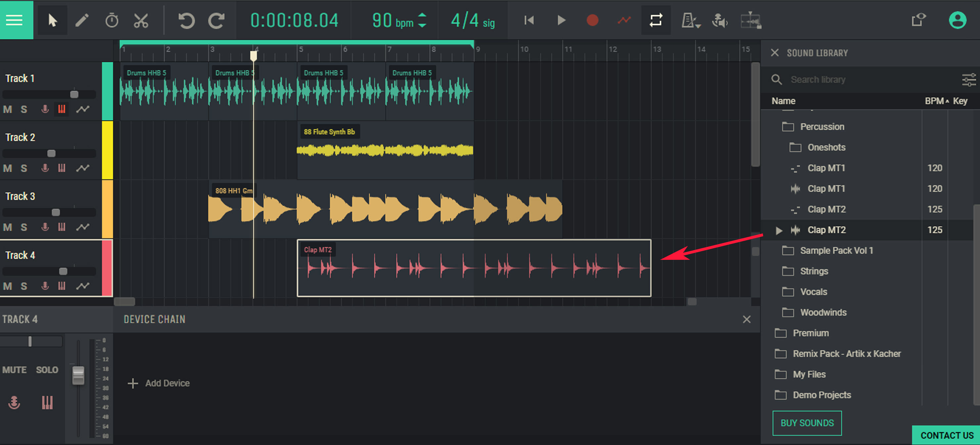
Task: Click the Undo icon
Action: coord(186,20)
